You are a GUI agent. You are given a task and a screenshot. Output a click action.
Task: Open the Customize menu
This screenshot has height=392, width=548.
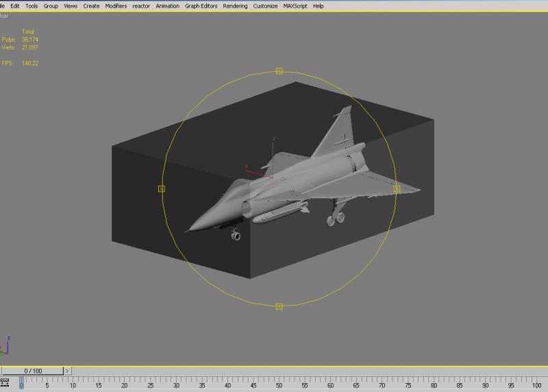pos(265,6)
